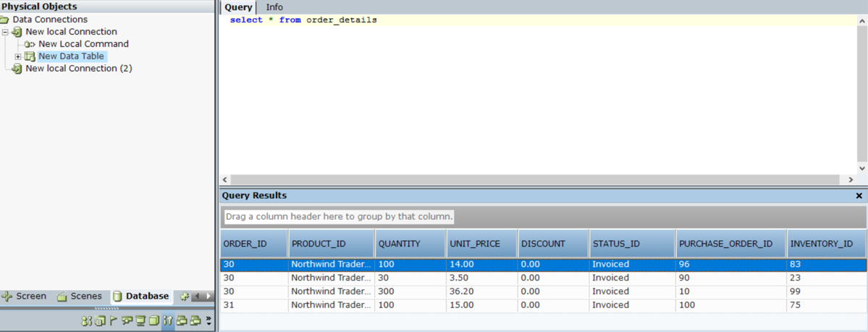Switch to the Info tab
This screenshot has width=868, height=332.
tap(274, 7)
